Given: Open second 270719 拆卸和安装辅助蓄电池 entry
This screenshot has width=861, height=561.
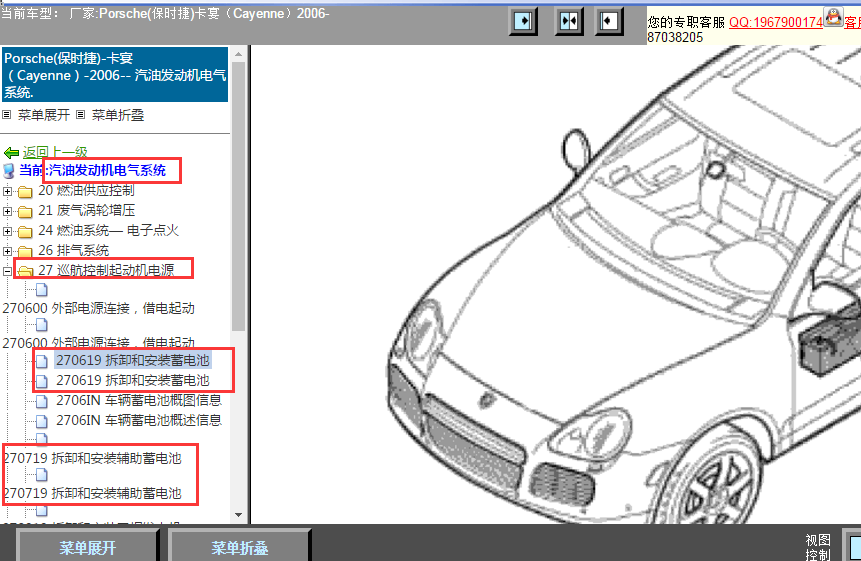Looking at the screenshot, I should 92,493.
